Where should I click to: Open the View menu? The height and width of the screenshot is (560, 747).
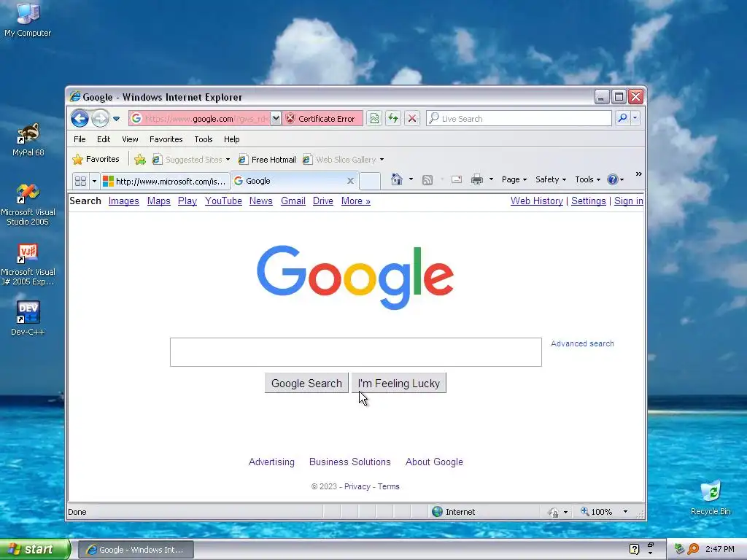tap(130, 139)
